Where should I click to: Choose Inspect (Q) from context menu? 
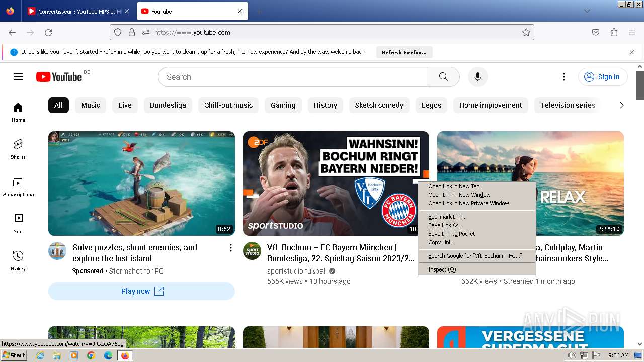(x=476, y=269)
